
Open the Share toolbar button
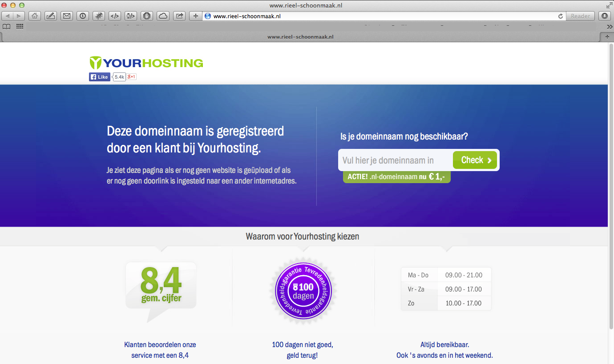179,16
